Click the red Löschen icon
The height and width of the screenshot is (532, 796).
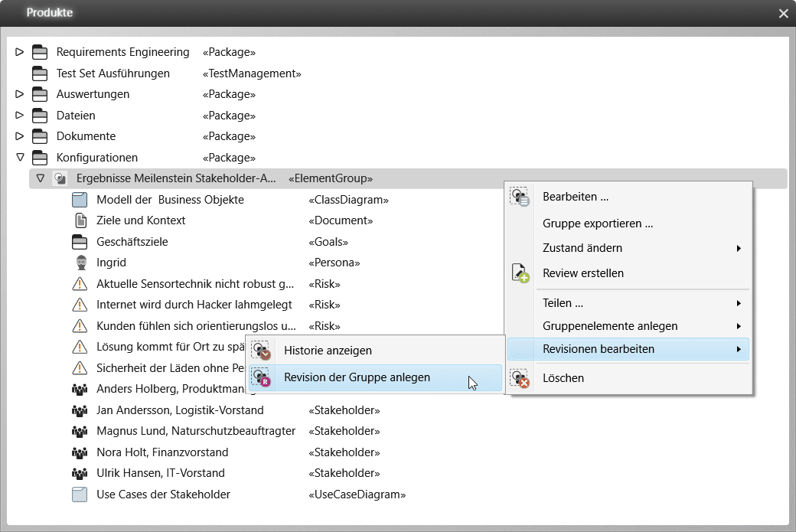pyautogui.click(x=520, y=378)
